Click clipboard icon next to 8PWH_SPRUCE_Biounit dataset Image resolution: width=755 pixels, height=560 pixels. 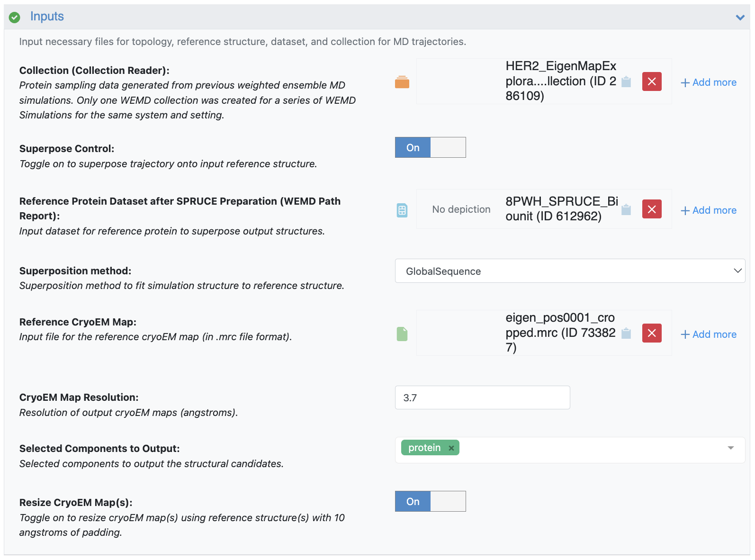point(626,209)
